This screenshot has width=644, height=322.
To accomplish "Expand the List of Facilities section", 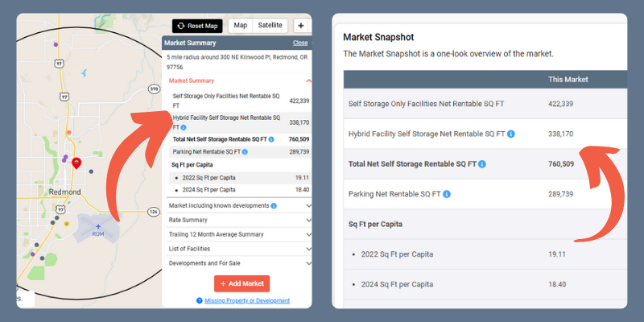I will pos(308,249).
